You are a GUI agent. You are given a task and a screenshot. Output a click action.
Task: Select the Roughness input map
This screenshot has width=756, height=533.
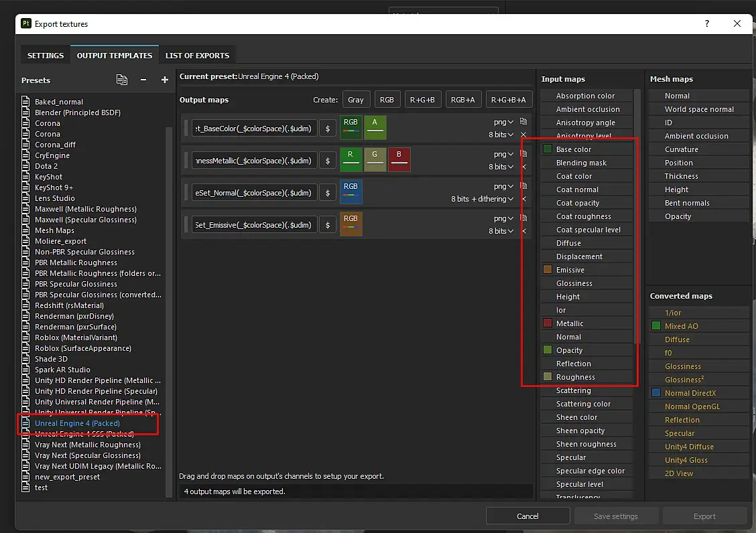point(586,377)
